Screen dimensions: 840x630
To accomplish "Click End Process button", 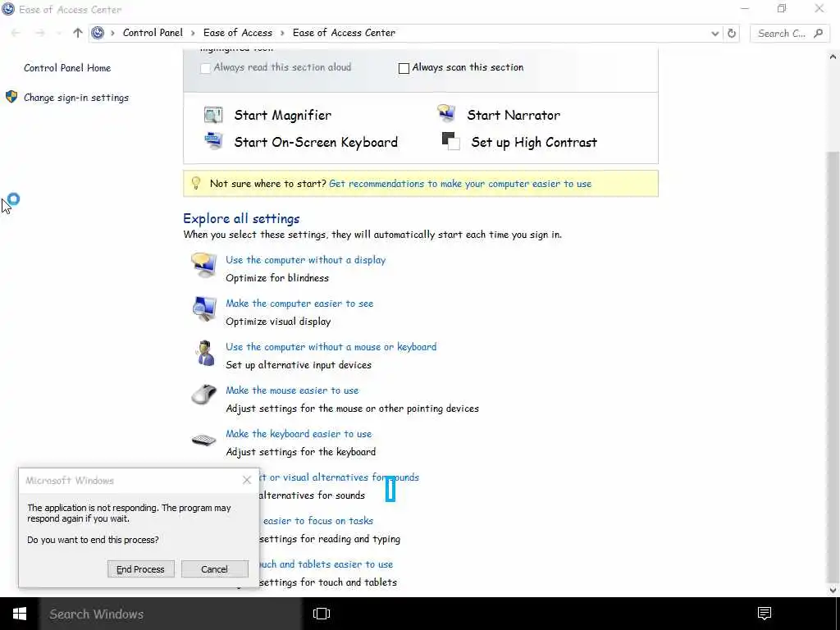I will coord(141,569).
